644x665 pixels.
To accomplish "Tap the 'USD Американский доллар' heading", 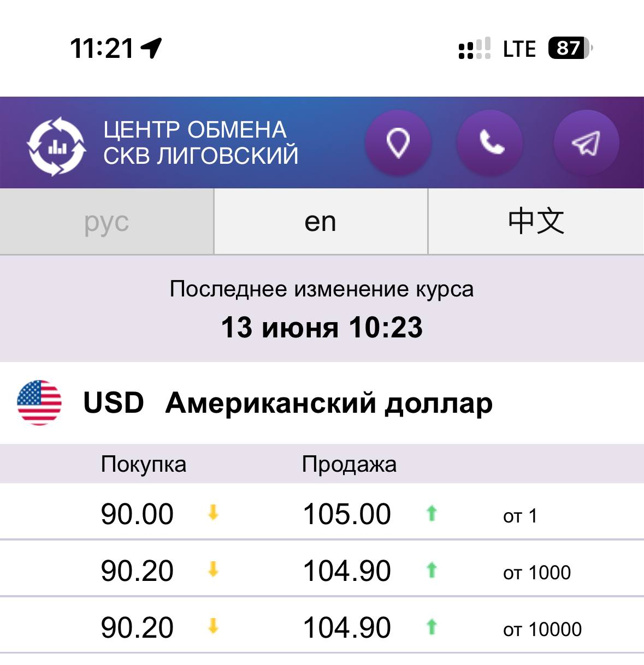I will 288,403.
